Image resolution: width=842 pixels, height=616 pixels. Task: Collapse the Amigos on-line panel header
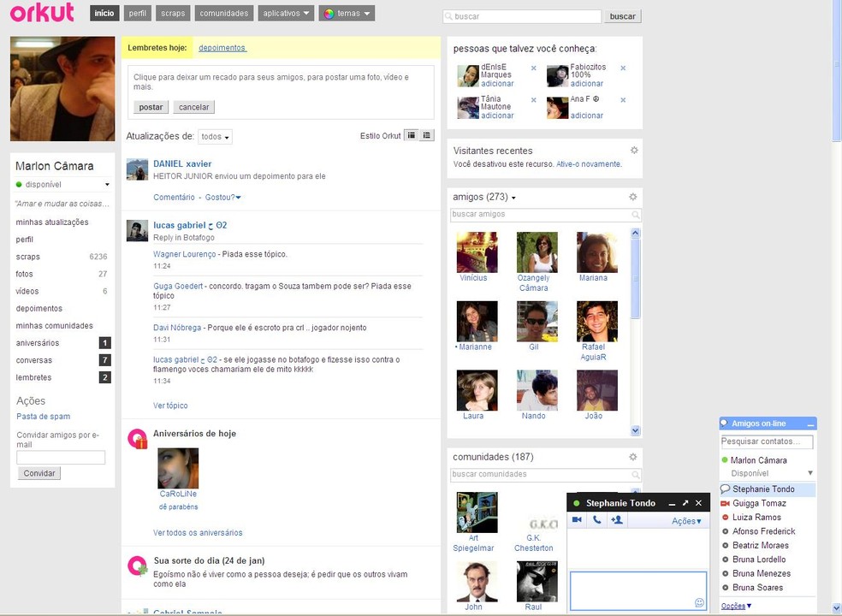click(x=809, y=423)
